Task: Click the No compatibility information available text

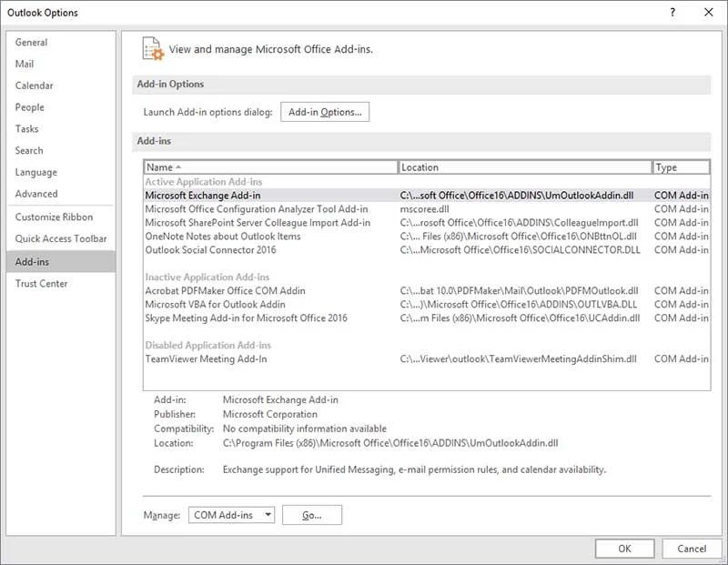Action: [305, 429]
